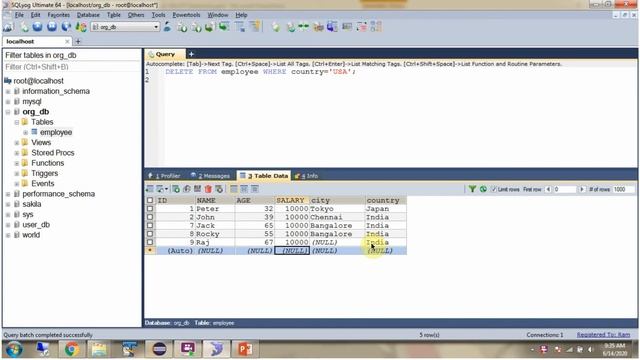Click the Filter tables input field
Screen dimensions: 640x360
click(72, 67)
